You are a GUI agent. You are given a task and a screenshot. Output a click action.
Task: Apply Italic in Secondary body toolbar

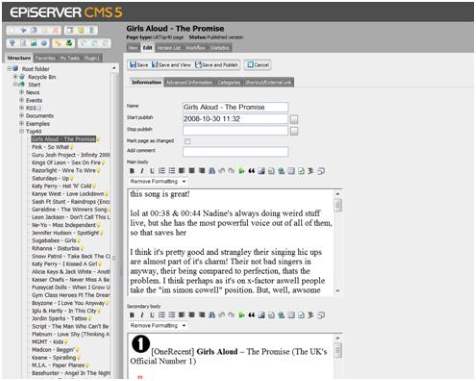[x=142, y=315]
